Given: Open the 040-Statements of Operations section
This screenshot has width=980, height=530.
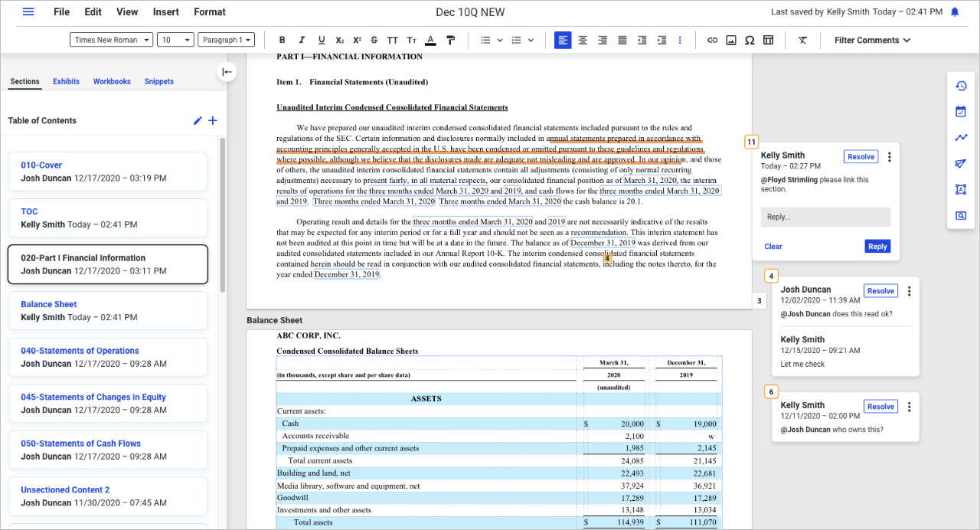Looking at the screenshot, I should click(x=108, y=357).
